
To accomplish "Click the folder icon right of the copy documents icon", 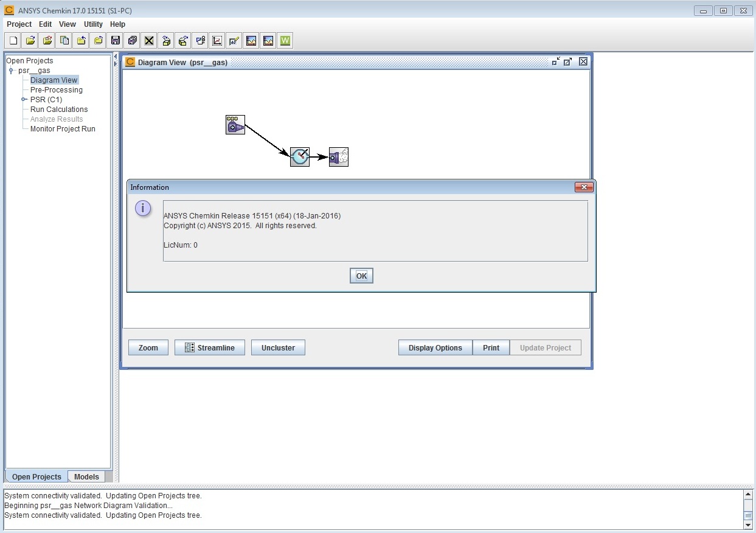I will pos(81,41).
